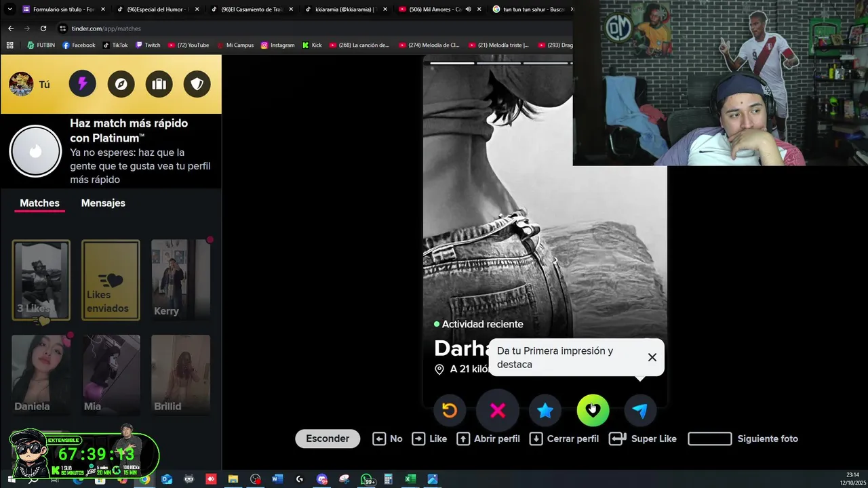Expand the tab search dropdown arrow
This screenshot has width=868, height=488.
click(x=9, y=9)
